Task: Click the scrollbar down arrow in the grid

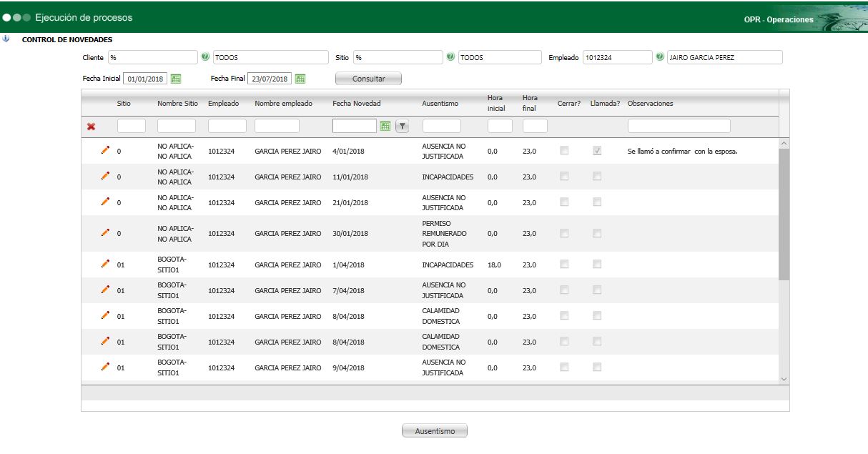Action: pos(784,378)
